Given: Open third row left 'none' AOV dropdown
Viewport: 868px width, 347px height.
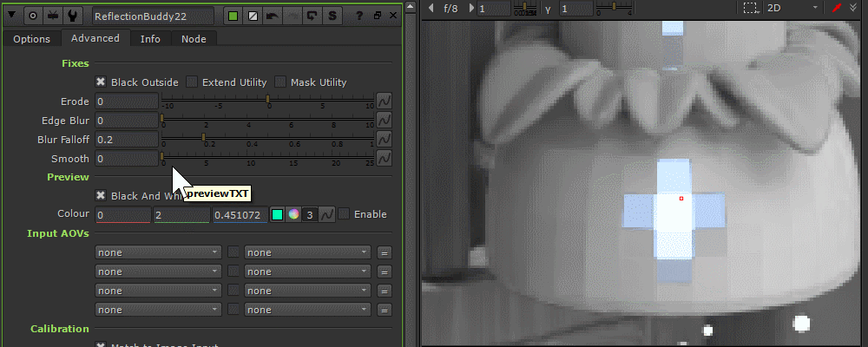Looking at the screenshot, I should click(x=158, y=291).
